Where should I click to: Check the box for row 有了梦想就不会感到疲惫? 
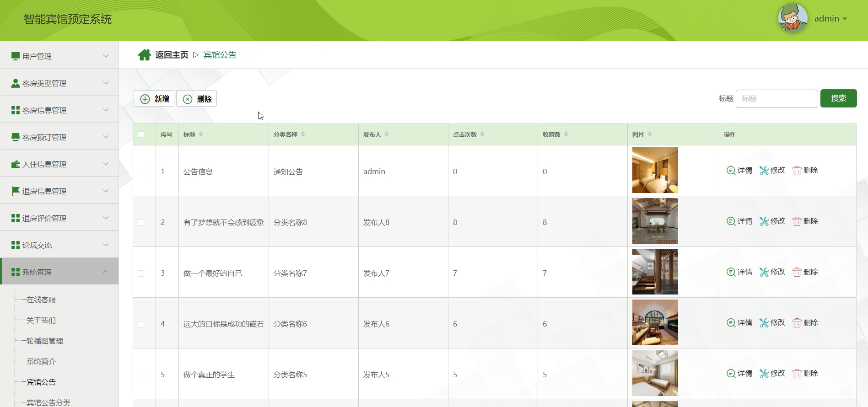pos(141,223)
